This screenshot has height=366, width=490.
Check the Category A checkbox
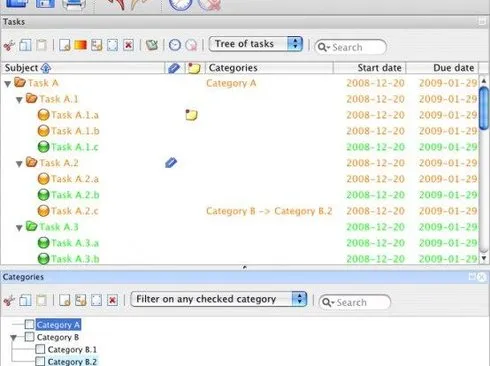[29, 324]
